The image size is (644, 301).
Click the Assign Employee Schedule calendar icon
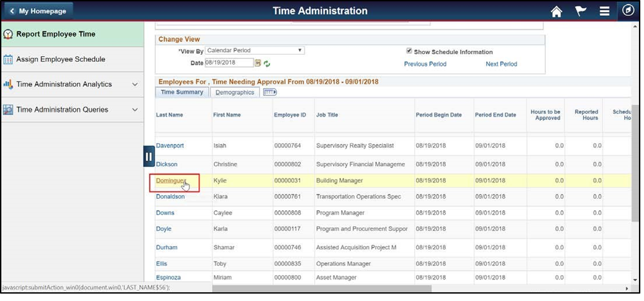[x=8, y=59]
